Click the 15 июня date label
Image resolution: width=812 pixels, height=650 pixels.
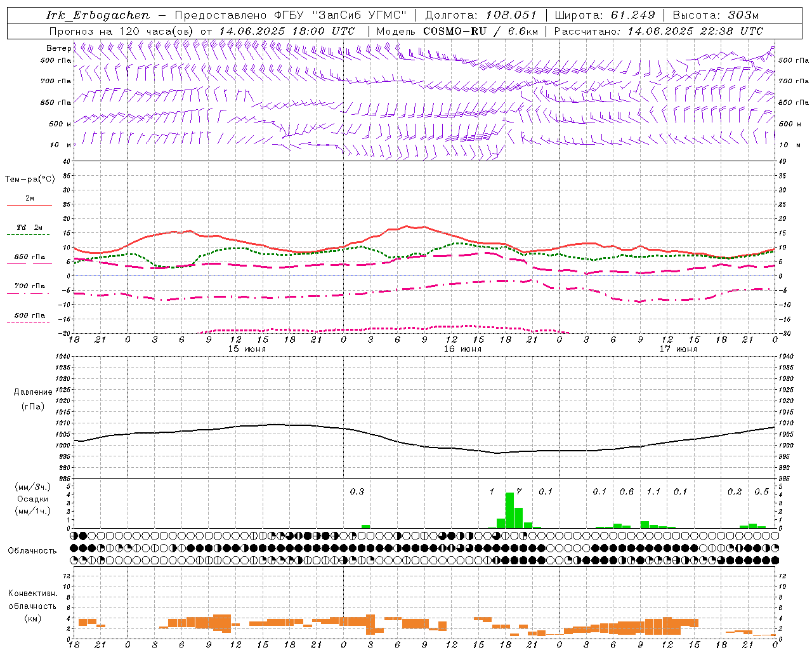[x=247, y=349]
